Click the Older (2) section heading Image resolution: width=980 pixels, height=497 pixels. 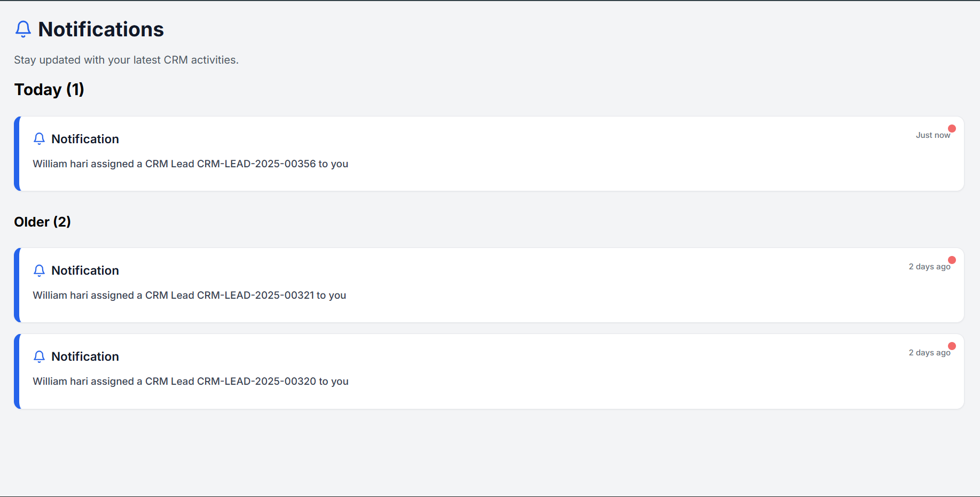point(42,222)
